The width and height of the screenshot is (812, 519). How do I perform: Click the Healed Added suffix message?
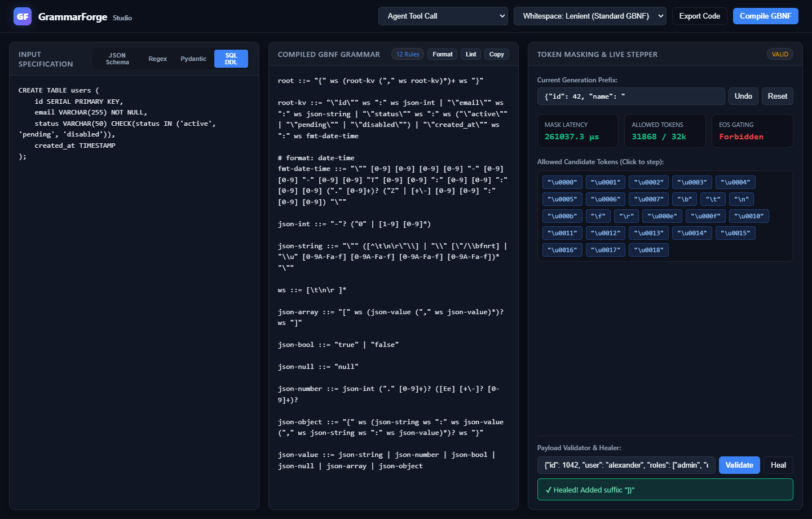(665, 490)
